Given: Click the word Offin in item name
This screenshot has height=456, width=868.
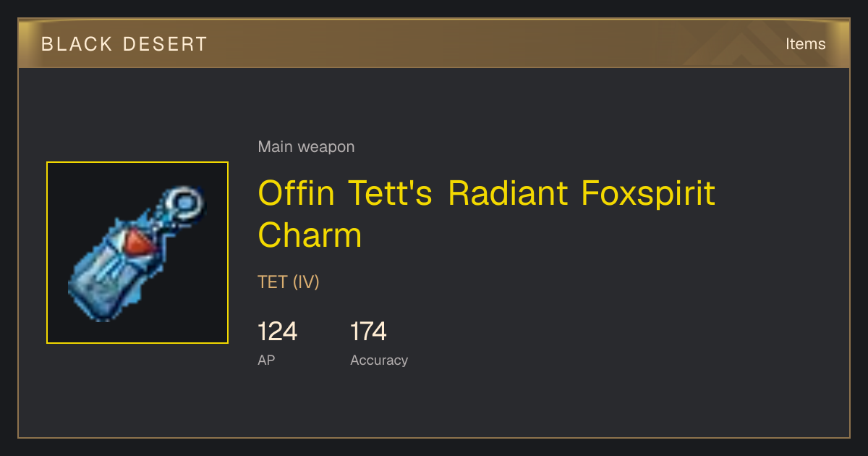Looking at the screenshot, I should coord(297,193).
